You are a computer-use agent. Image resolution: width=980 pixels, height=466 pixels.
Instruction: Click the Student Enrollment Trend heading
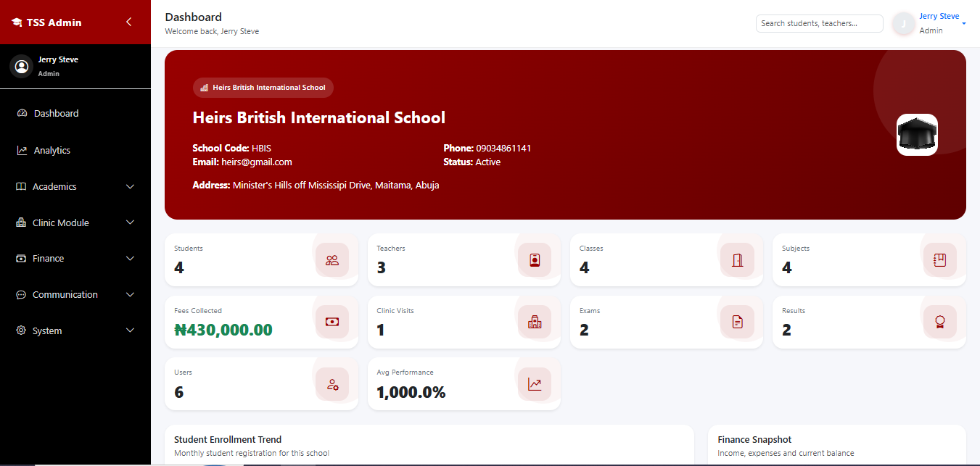point(228,439)
